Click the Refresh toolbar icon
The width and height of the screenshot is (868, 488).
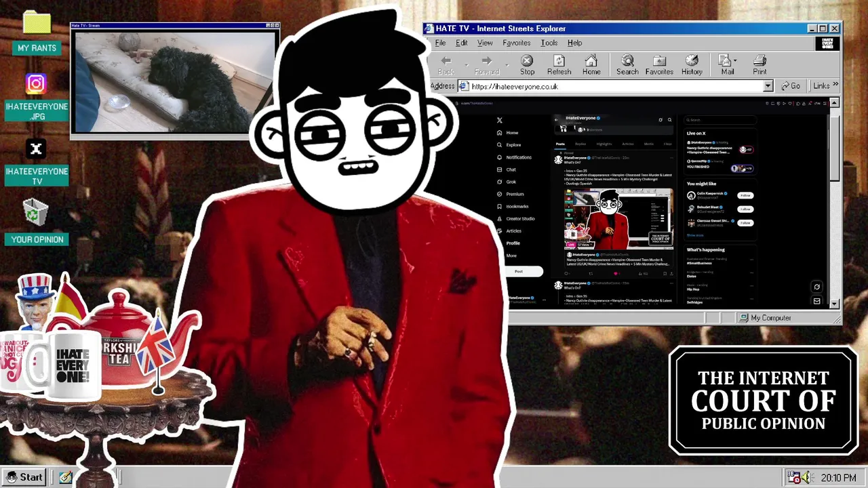click(559, 60)
